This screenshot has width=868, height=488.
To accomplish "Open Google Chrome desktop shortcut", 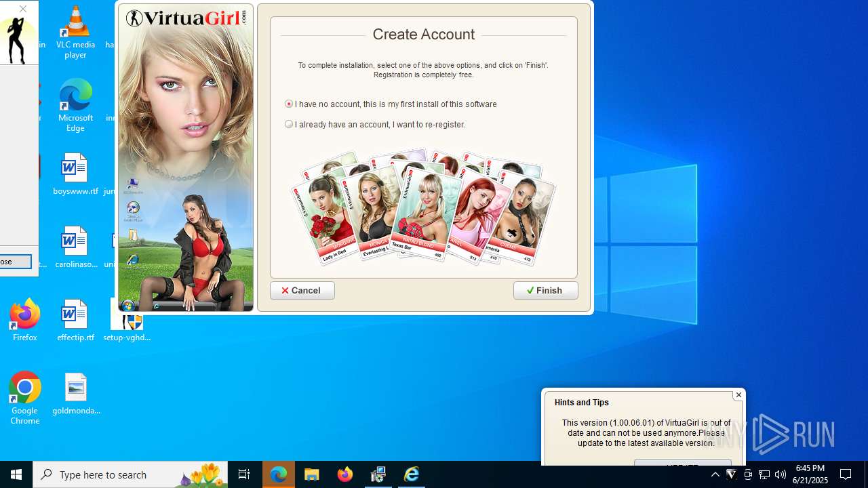I will (x=24, y=399).
